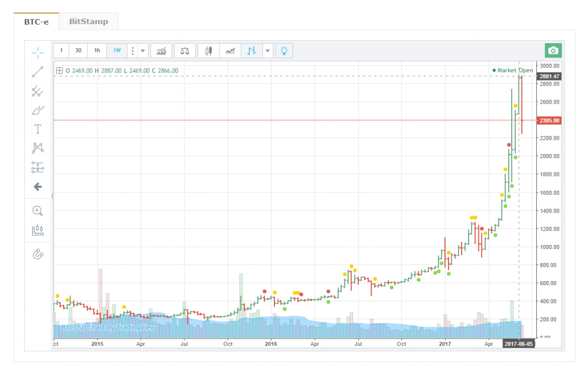Open the compare symbols scale icon

tap(184, 51)
